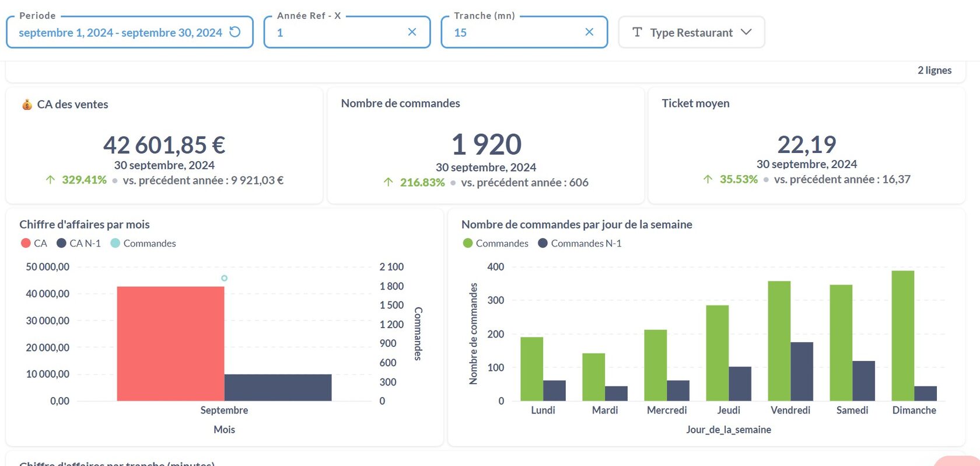Click the Septembre axis label
The image size is (980, 466).
point(224,410)
